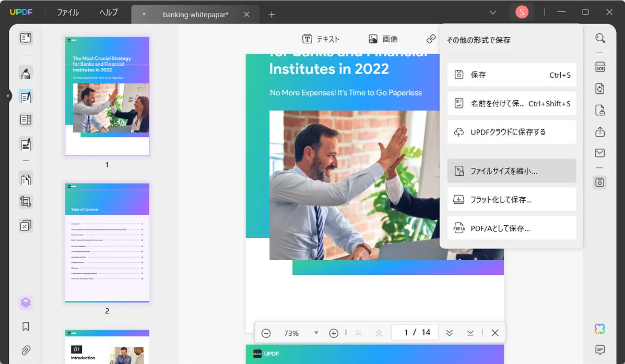Select the banking whitepapar tab
Screen dimensions: 625x364
point(195,15)
